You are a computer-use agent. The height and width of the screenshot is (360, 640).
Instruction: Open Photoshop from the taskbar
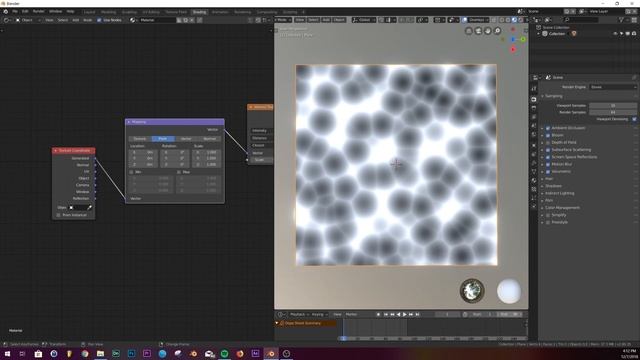click(131, 353)
